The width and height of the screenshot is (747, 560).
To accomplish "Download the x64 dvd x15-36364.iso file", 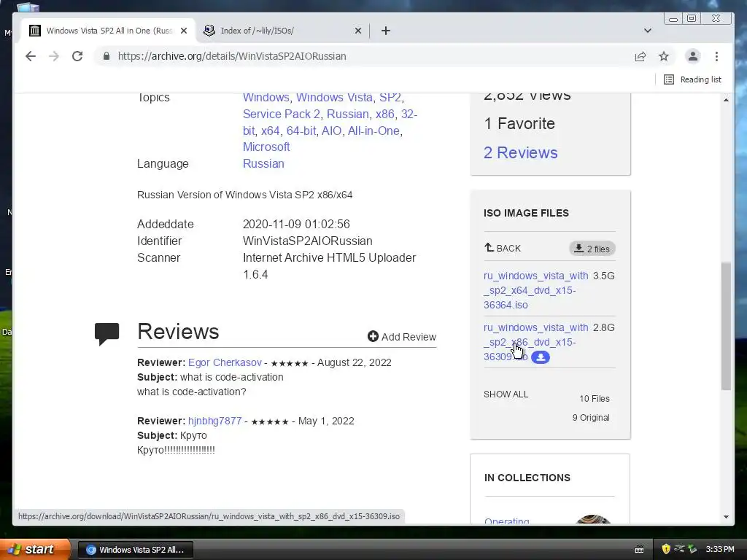I will click(x=536, y=290).
